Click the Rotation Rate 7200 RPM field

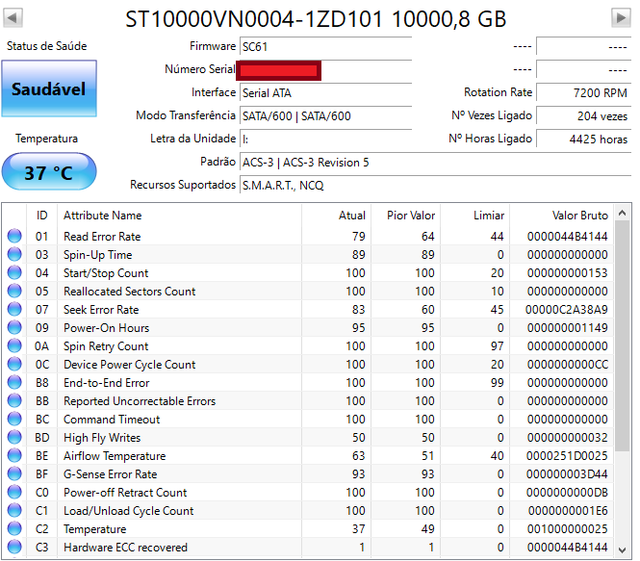pos(584,93)
